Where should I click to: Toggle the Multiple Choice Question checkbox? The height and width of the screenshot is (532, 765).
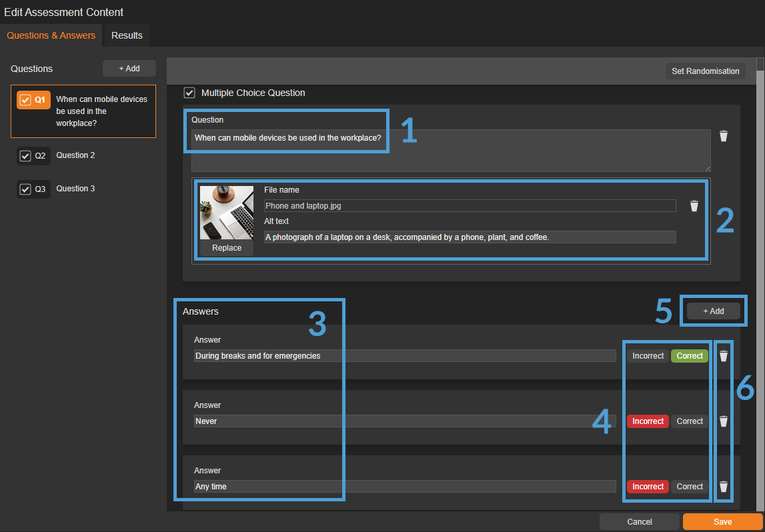click(189, 93)
